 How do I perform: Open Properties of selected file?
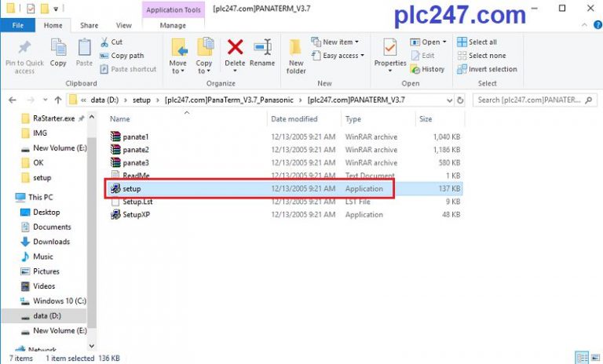tap(390, 56)
